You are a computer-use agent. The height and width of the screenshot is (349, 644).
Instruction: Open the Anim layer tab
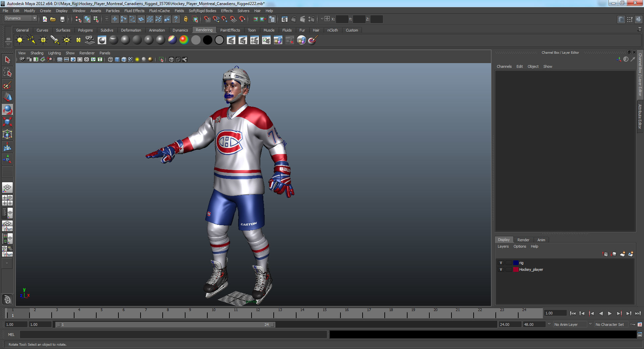(x=541, y=240)
